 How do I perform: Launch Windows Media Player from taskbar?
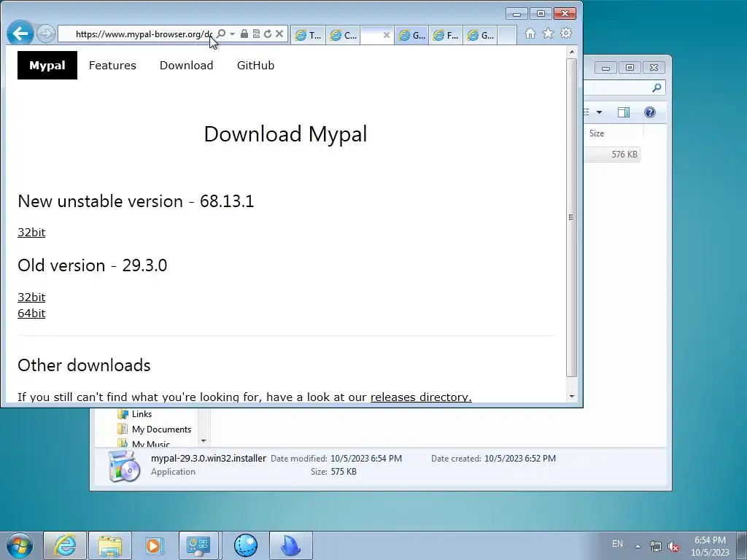153,545
